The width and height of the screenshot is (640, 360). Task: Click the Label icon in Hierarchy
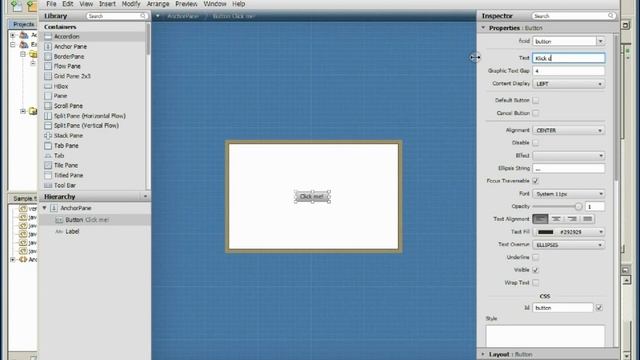59,231
